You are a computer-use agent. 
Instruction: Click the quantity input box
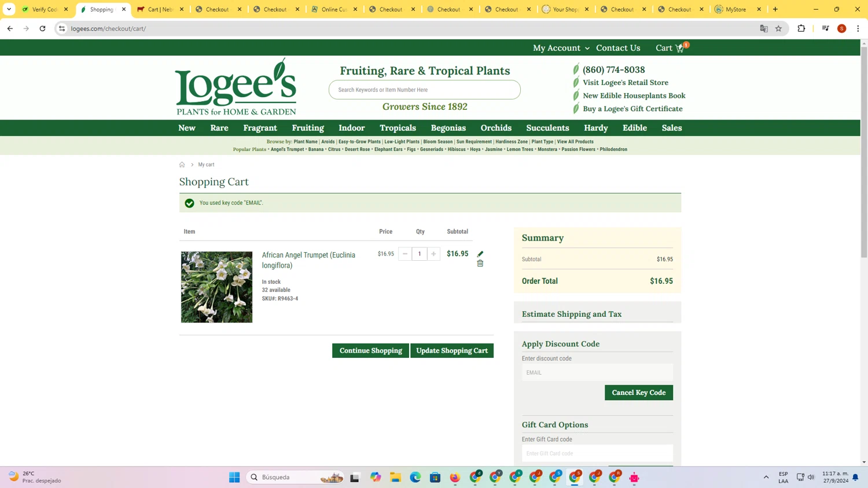coord(420,254)
